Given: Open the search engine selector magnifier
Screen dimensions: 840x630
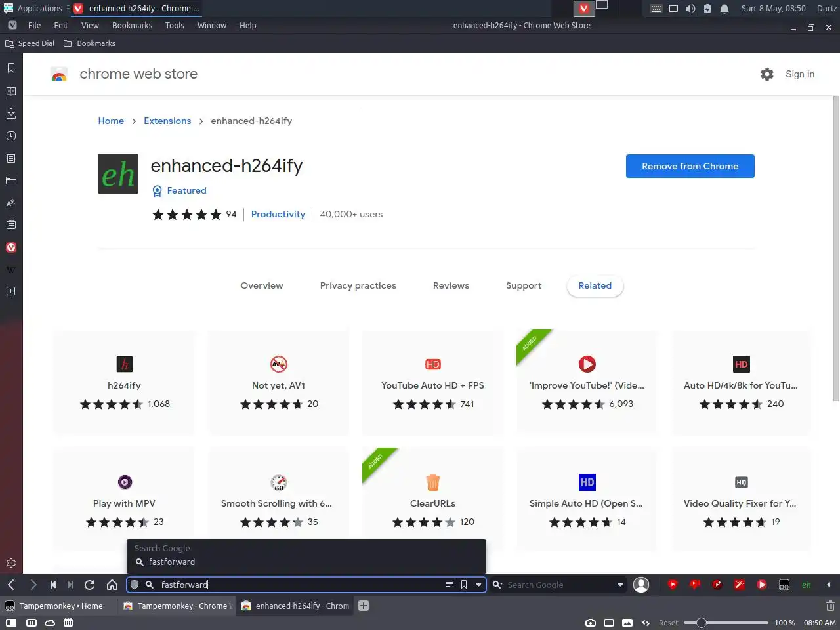Looking at the screenshot, I should [x=498, y=585].
